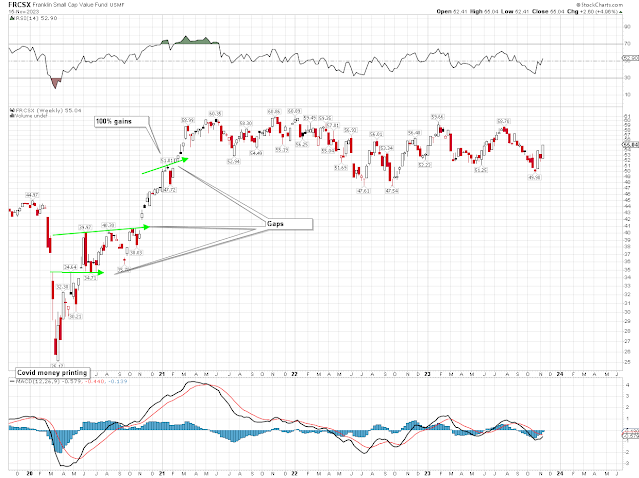The image size is (639, 478).
Task: Click the 59.76 high price label
Action: coord(503,121)
